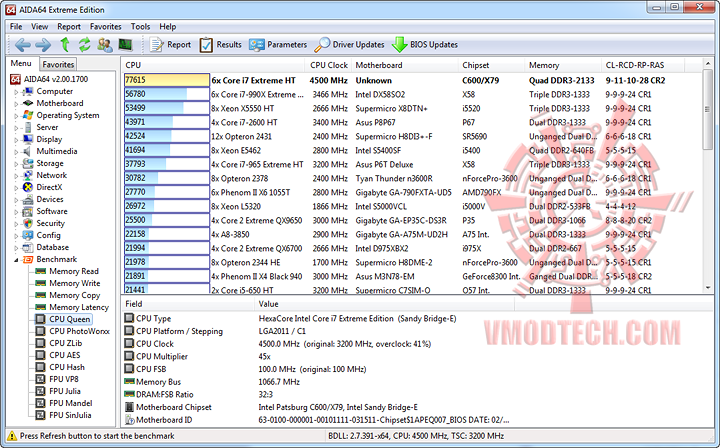Select Memory Copy benchmark icon
The height and width of the screenshot is (448, 720).
[41, 295]
